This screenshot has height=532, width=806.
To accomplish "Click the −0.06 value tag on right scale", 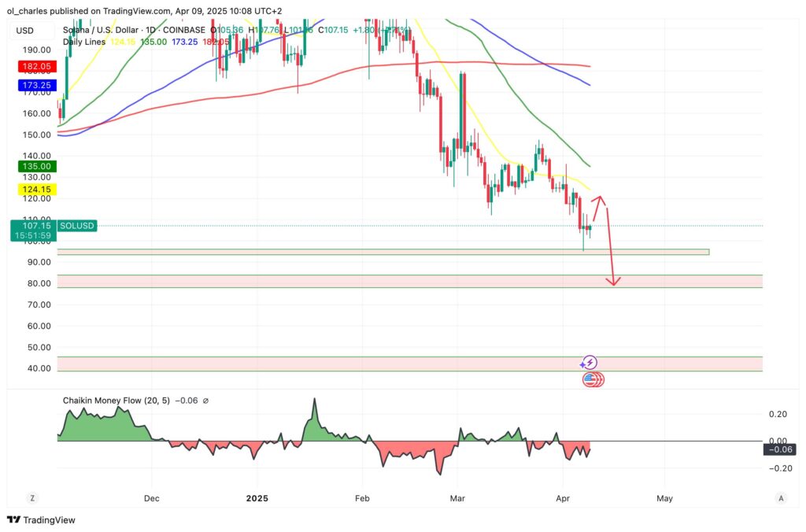I will pyautogui.click(x=780, y=450).
